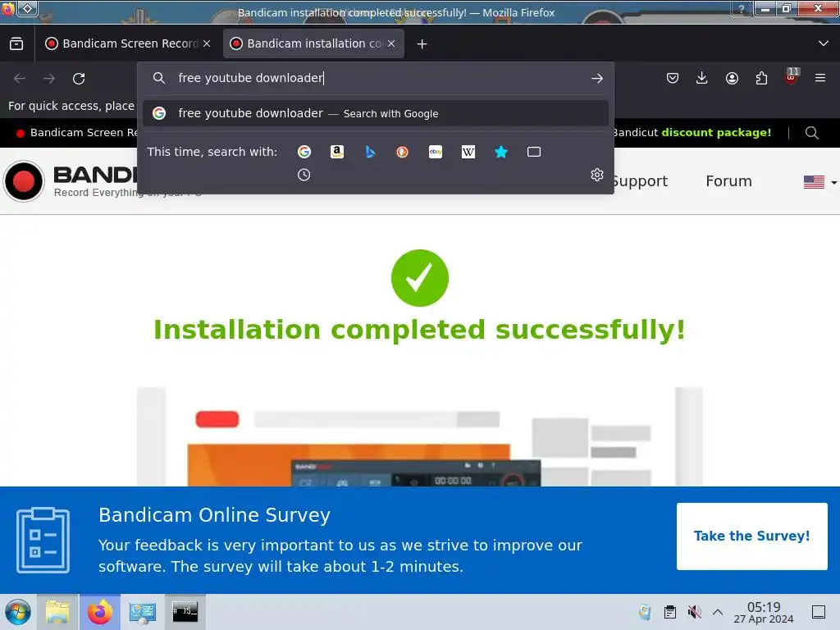
Task: Click the Bandicam Screen Recorder top-bar link
Action: pos(79,132)
